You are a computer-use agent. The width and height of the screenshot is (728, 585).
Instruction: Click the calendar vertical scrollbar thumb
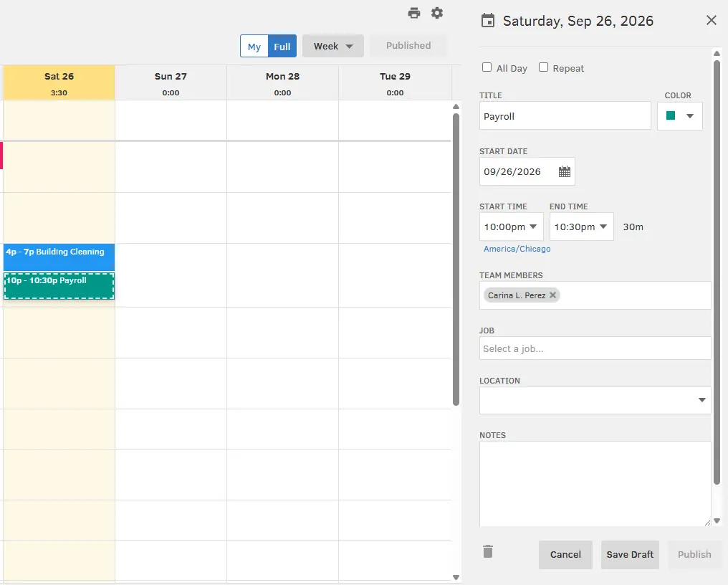[456, 260]
